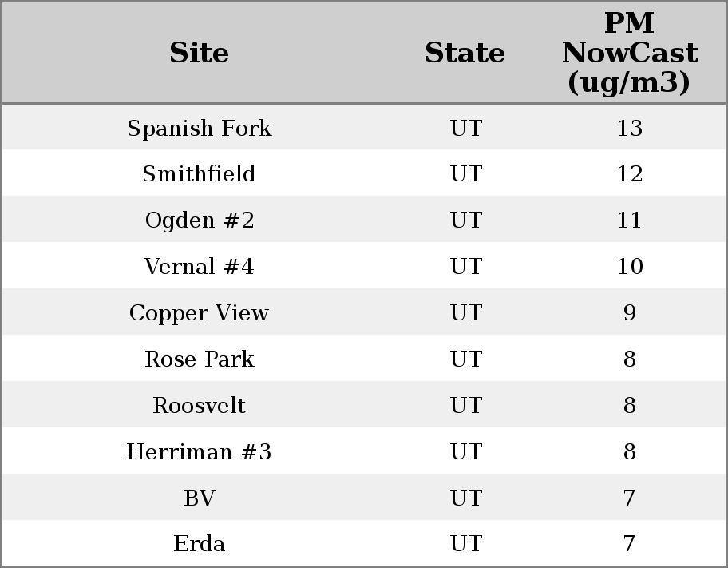
Task: Click the BV site cell
Action: pyautogui.click(x=199, y=498)
